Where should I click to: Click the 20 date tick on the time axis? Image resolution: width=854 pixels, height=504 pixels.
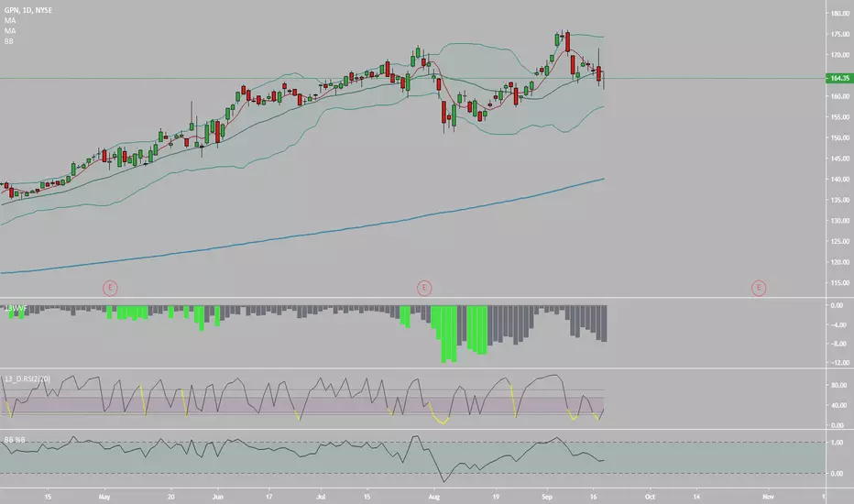coord(171,497)
